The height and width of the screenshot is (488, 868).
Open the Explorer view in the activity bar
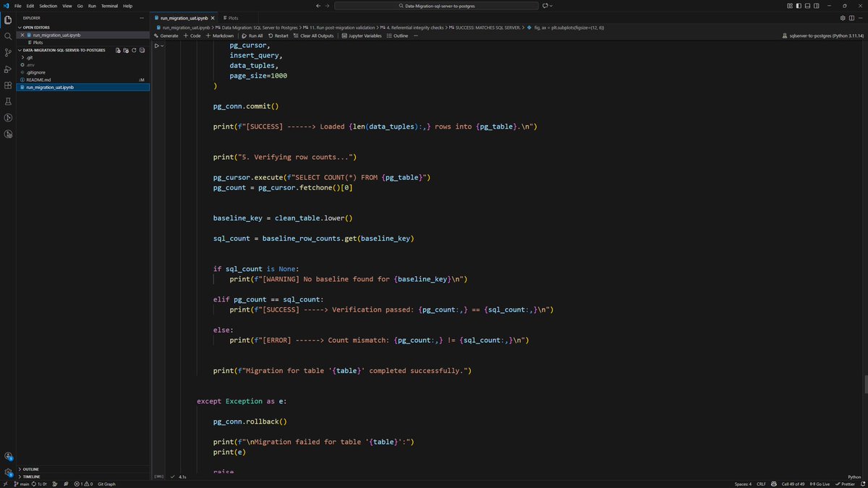(8, 20)
